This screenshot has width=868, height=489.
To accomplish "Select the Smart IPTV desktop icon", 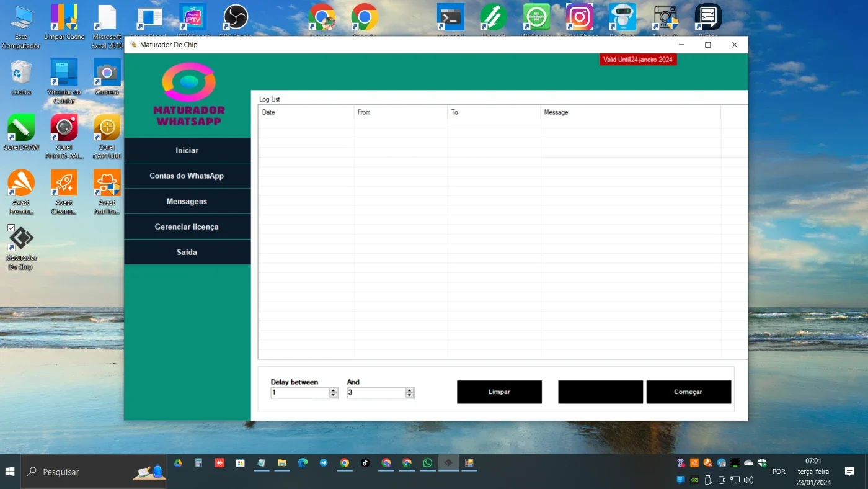I will (192, 19).
